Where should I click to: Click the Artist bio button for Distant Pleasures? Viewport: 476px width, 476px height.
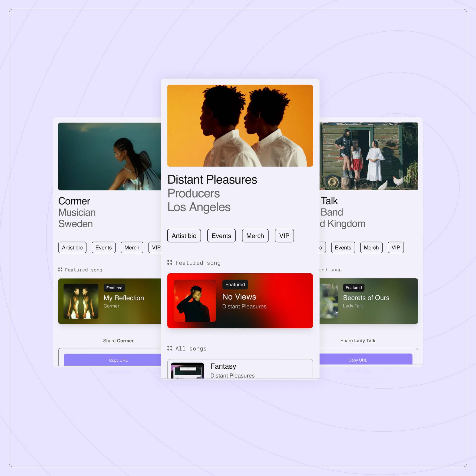pyautogui.click(x=184, y=236)
